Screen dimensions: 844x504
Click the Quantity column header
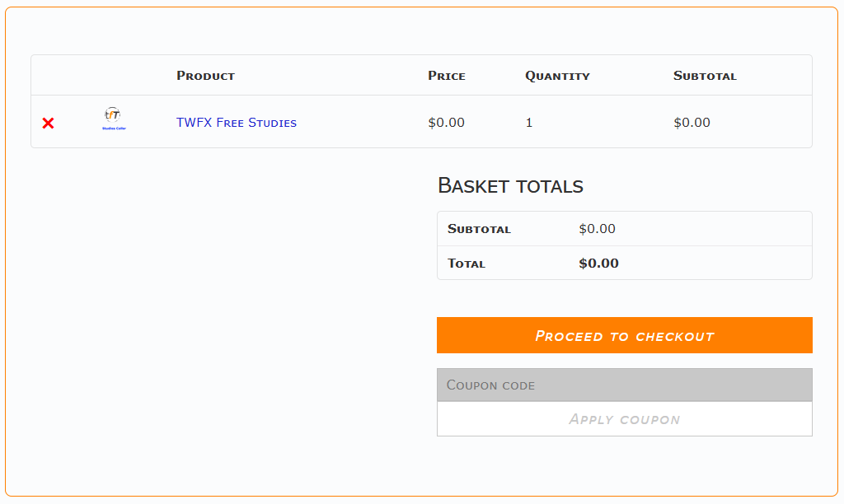click(557, 76)
